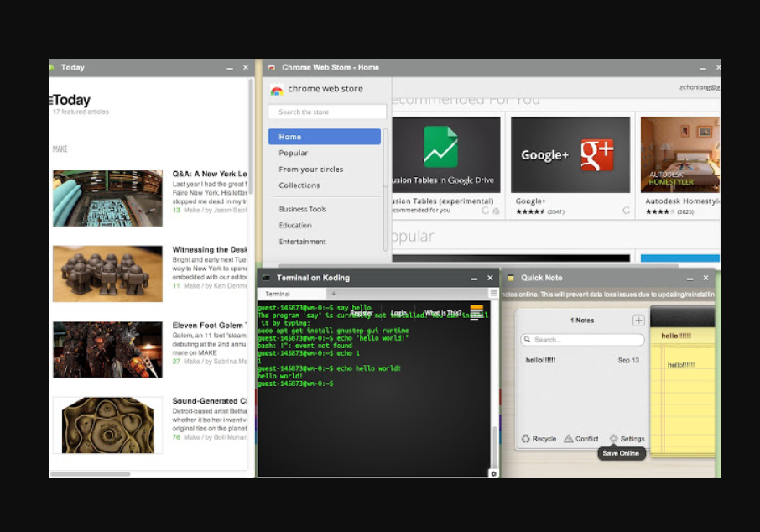The height and width of the screenshot is (532, 760).
Task: Open Popular in the web store sidebar
Action: (x=294, y=153)
